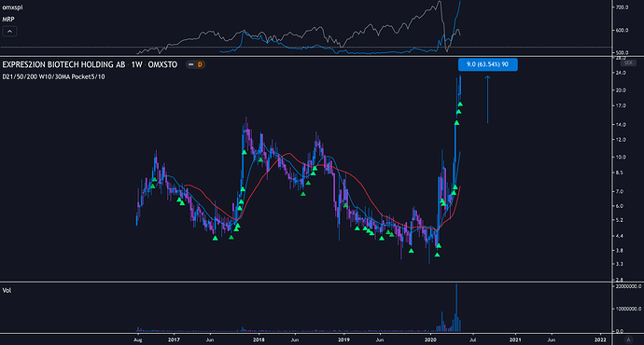Screen dimensions: 644x345
Task: Click the 700.0 label on the top pane scale
Action: [x=623, y=7]
